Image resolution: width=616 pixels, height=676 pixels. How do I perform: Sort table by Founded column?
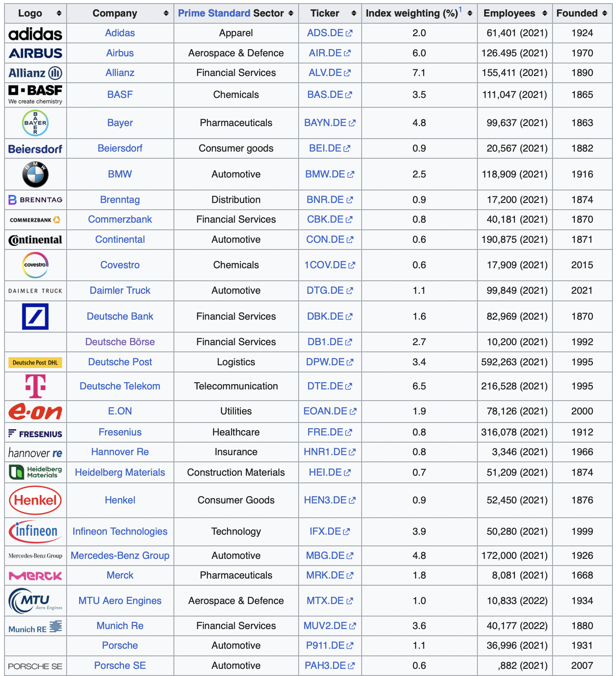(605, 13)
